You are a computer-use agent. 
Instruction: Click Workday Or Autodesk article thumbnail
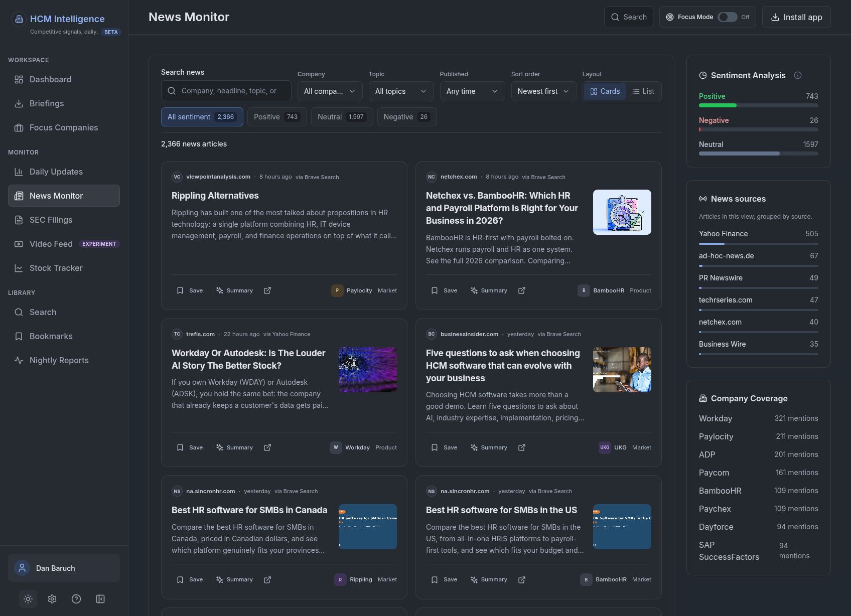(368, 370)
